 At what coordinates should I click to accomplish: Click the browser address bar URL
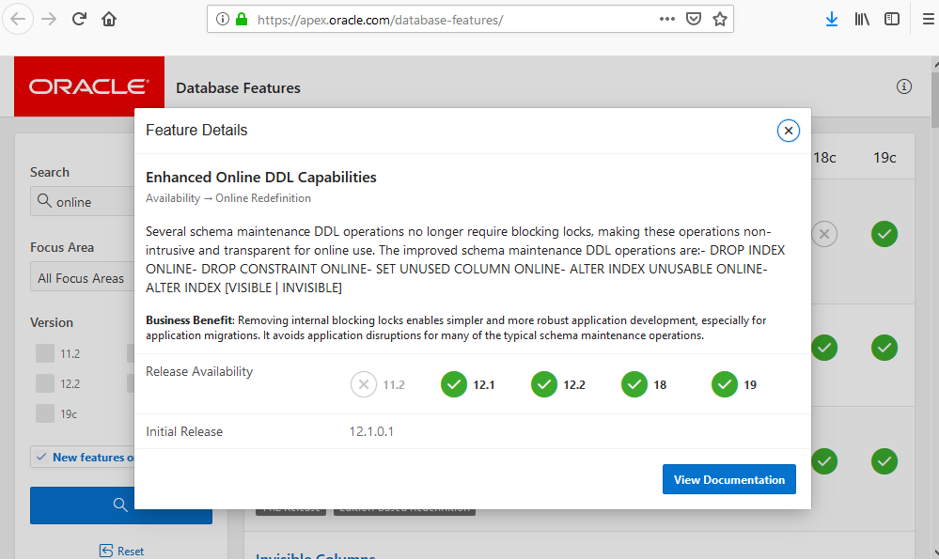tap(381, 20)
